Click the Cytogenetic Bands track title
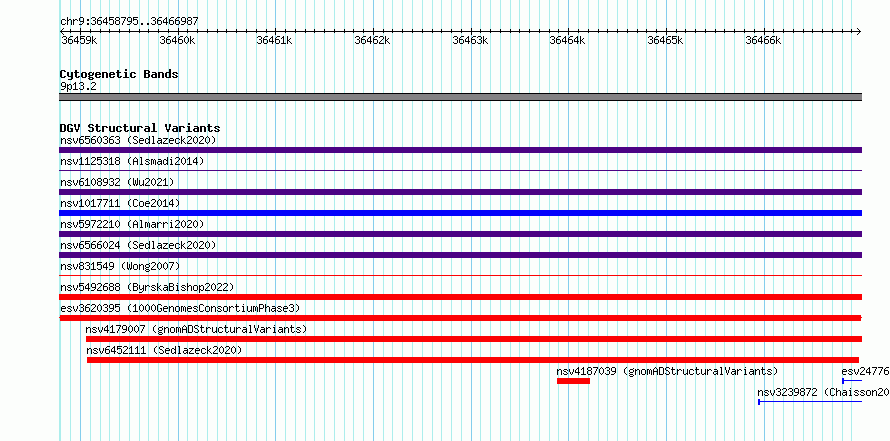The height and width of the screenshot is (441, 890). (119, 74)
